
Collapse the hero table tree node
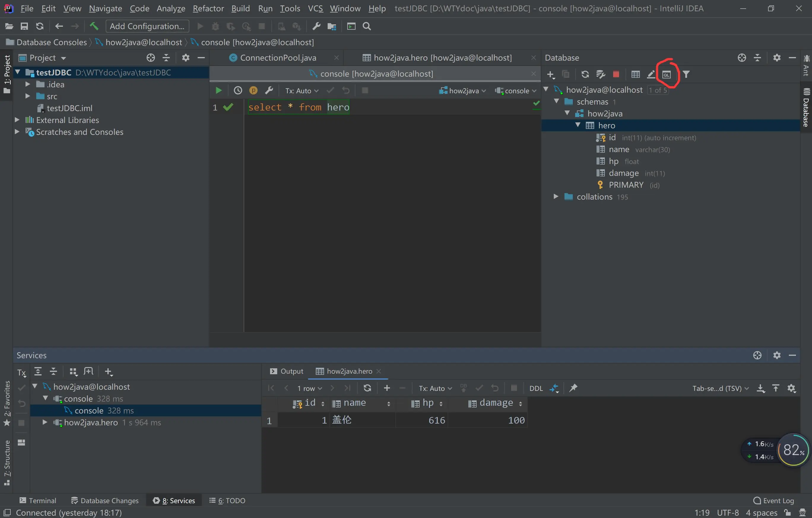click(578, 125)
